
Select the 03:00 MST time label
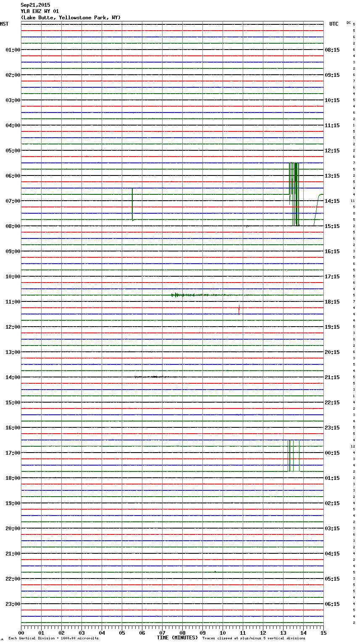[13, 100]
